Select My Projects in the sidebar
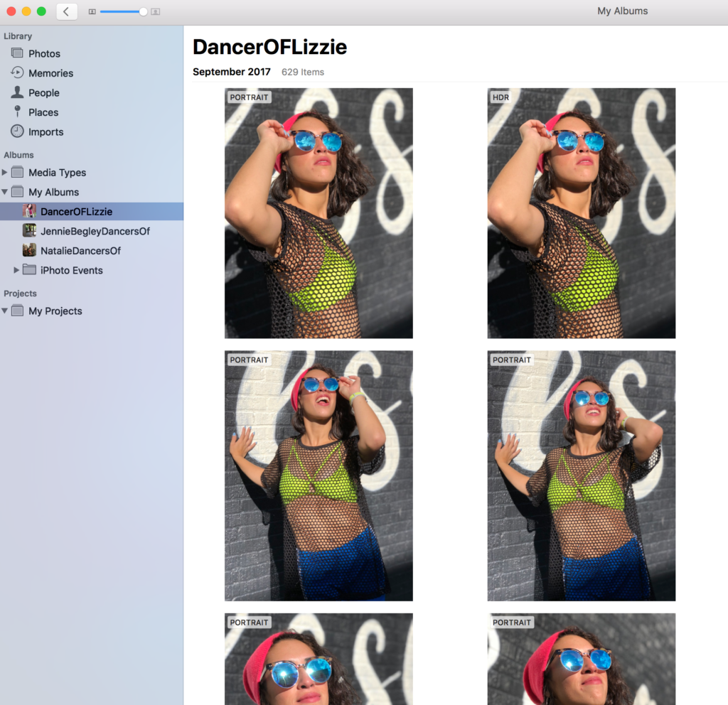This screenshot has width=728, height=705. click(x=55, y=311)
